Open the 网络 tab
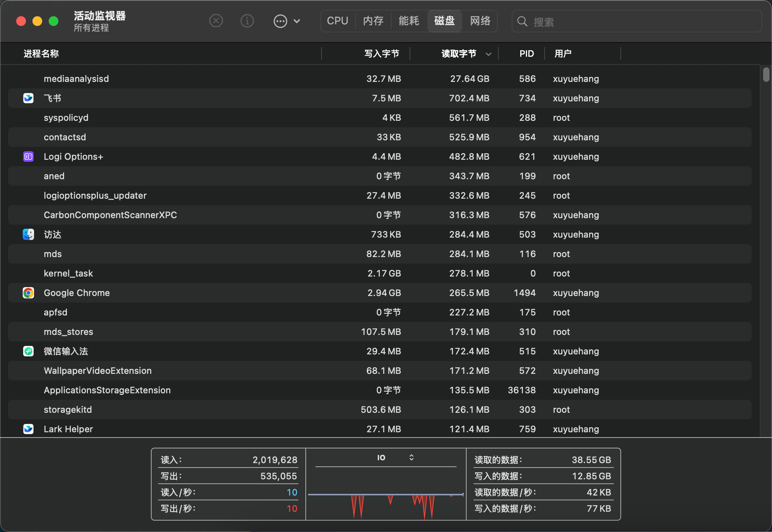Viewport: 772px width, 532px height. [480, 21]
